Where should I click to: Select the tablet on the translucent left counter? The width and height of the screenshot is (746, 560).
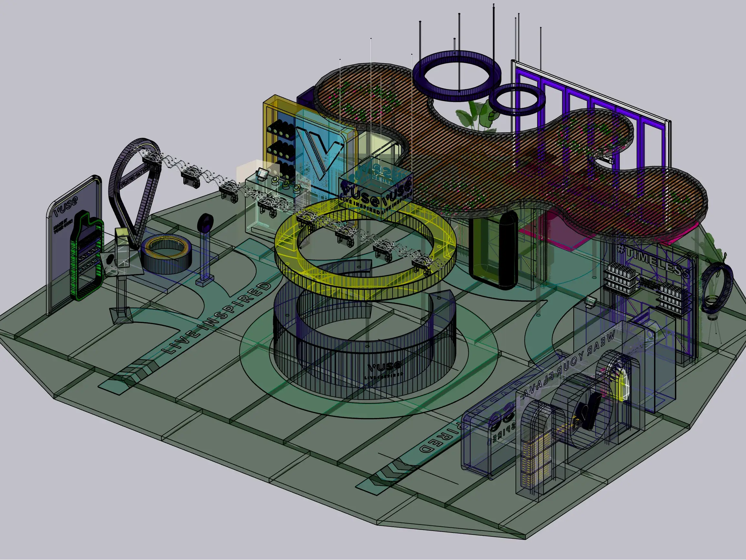coord(262,174)
